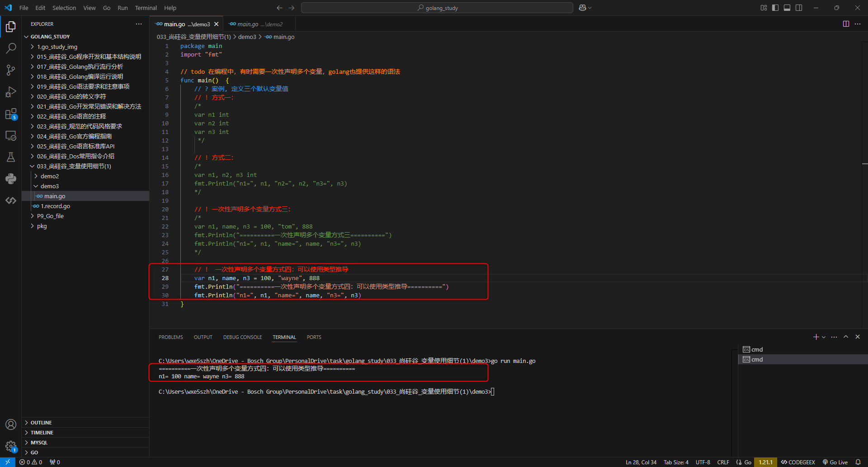
Task: Open the Python icon in activity bar
Action: (11, 179)
